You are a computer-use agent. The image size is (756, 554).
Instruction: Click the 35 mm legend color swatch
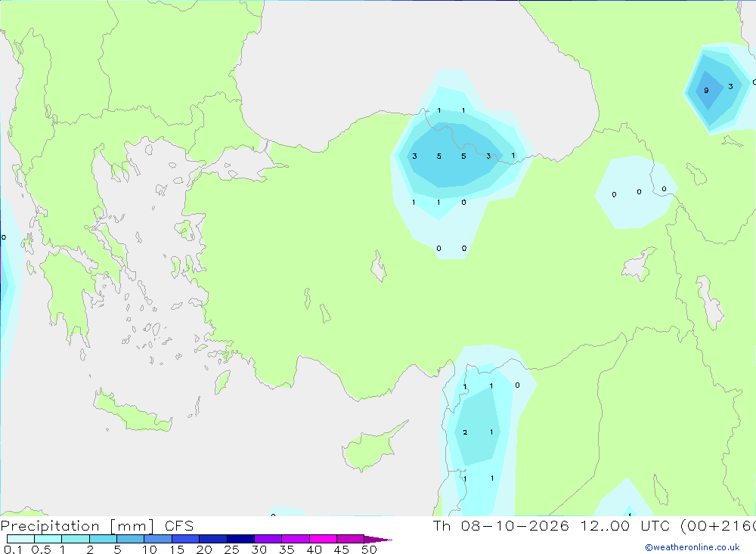tap(295, 539)
